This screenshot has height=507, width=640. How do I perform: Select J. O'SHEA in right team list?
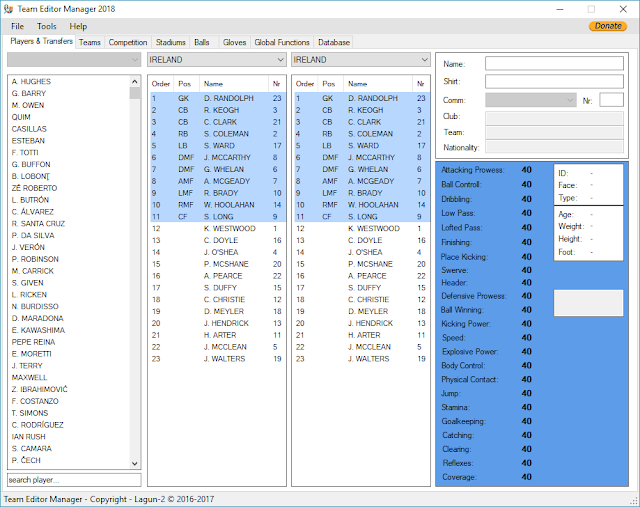coord(361,252)
